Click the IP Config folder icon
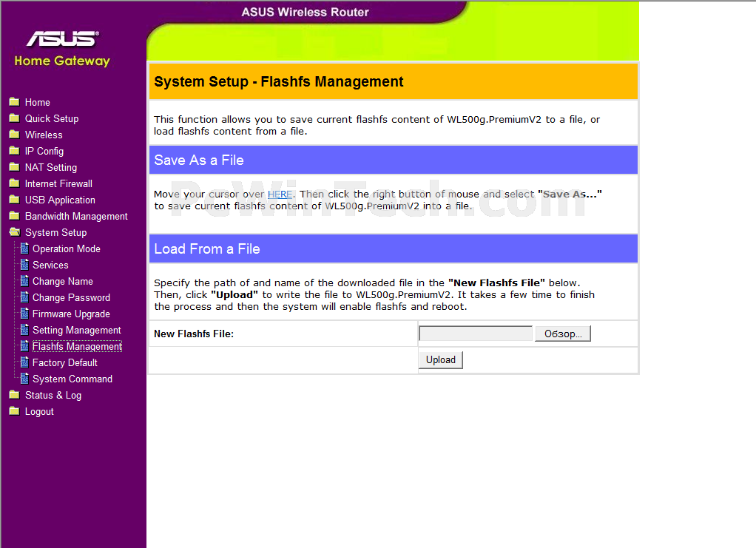Image resolution: width=756 pixels, height=548 pixels. point(15,151)
